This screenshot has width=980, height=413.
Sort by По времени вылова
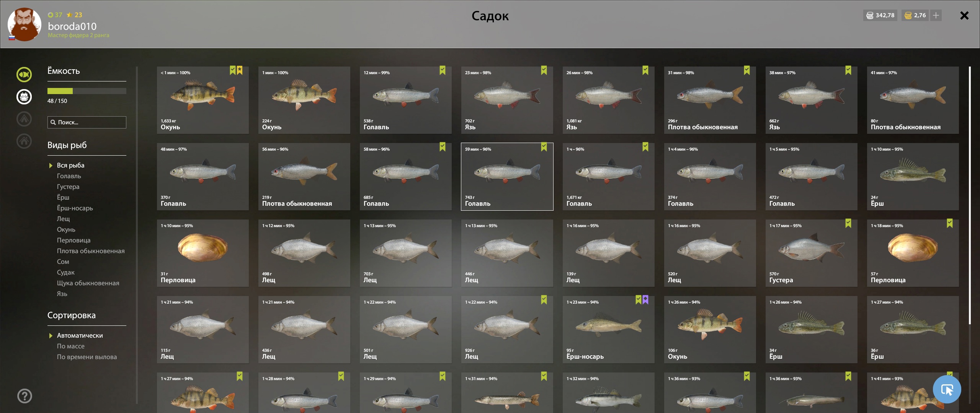(x=87, y=357)
